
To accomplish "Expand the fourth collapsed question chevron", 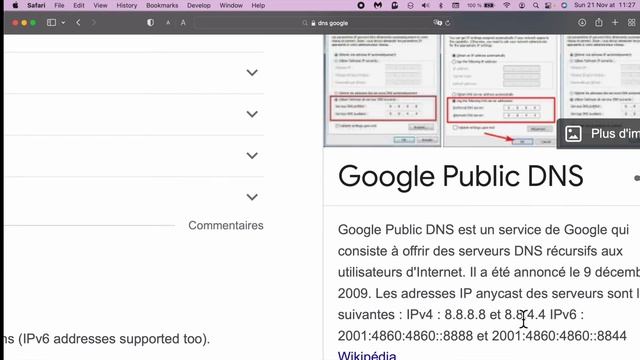I will point(252,197).
